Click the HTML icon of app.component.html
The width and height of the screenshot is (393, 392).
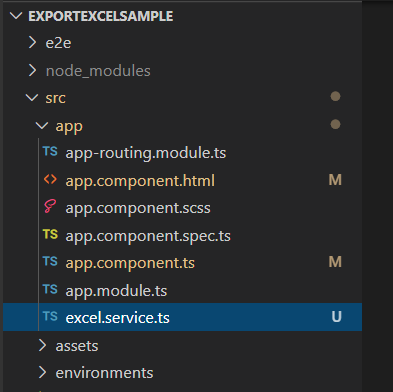click(x=50, y=180)
